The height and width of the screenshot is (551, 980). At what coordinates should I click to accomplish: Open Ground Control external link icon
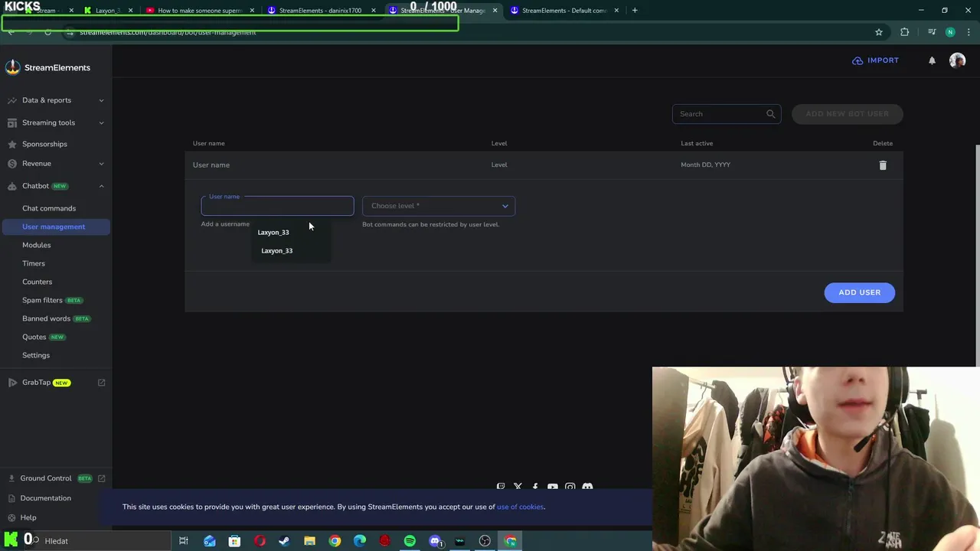(x=101, y=478)
